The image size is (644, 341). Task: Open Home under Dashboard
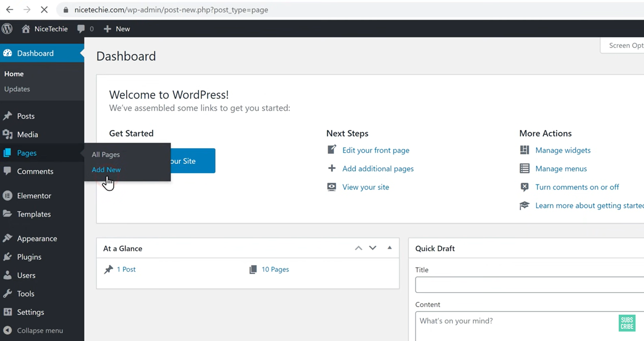(x=14, y=74)
